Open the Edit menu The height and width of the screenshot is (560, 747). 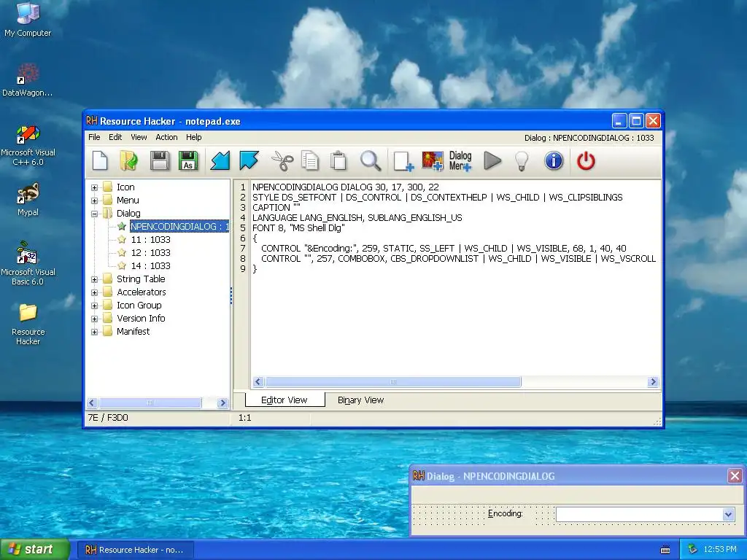click(x=115, y=137)
